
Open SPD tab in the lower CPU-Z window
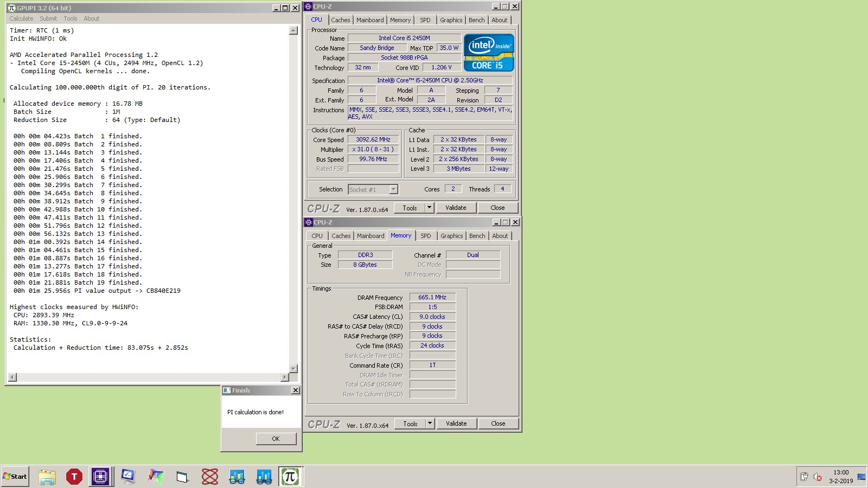[x=426, y=236]
